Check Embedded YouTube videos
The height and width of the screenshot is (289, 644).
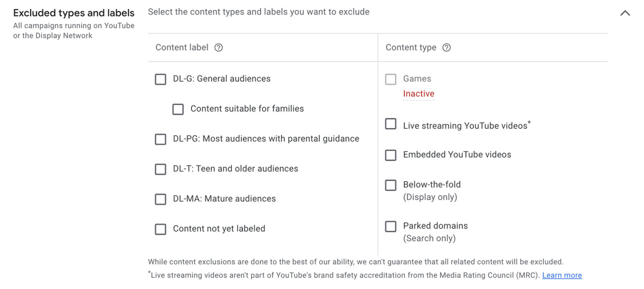pyautogui.click(x=390, y=155)
